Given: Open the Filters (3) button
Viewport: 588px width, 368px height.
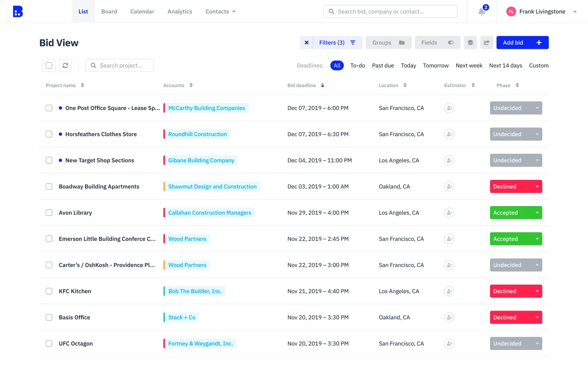Looking at the screenshot, I should coord(338,43).
